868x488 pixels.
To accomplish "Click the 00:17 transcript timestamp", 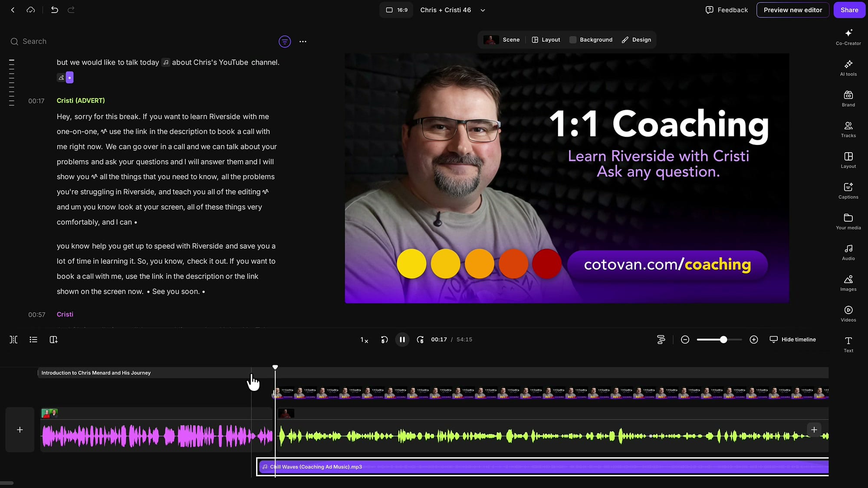I will tap(36, 101).
